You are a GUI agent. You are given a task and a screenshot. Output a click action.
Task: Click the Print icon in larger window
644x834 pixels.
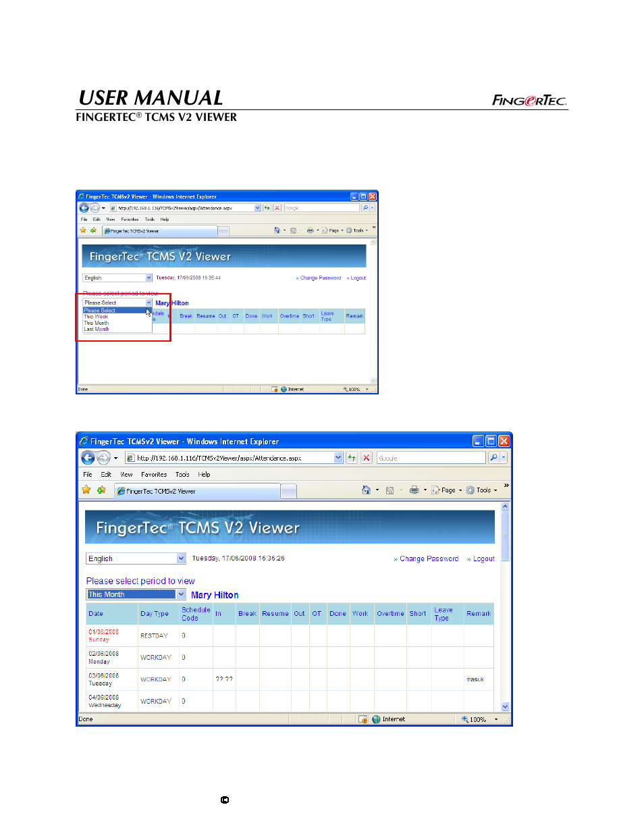[414, 490]
